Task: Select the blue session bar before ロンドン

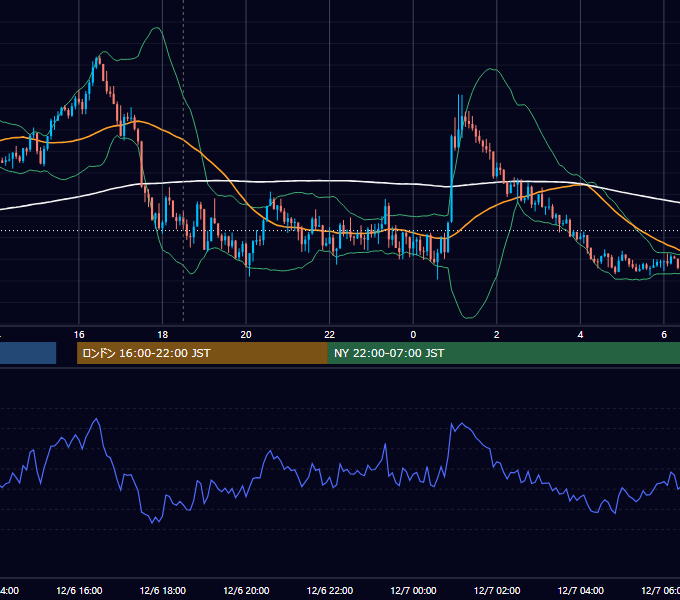Action: (x=28, y=353)
